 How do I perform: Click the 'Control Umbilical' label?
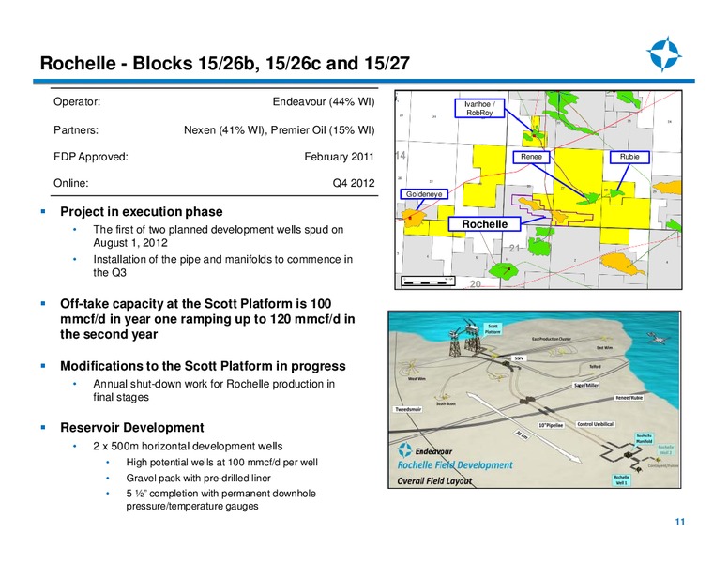595,424
